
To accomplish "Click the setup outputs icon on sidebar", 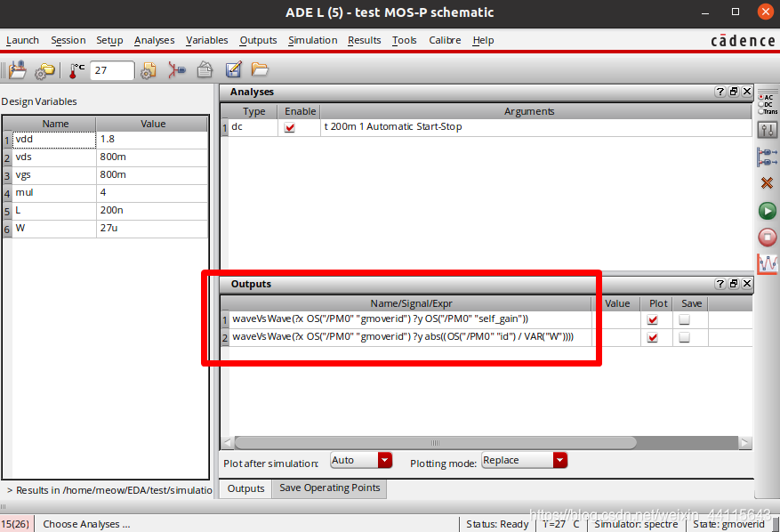I will point(767,157).
